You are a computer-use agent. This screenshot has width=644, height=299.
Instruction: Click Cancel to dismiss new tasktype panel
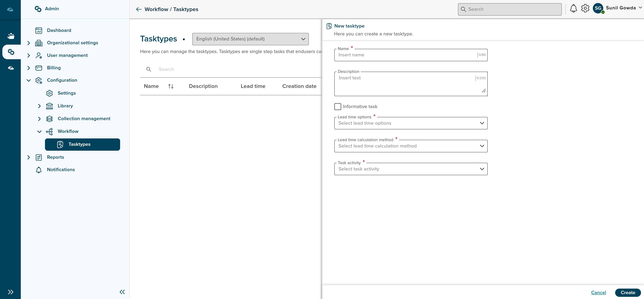[599, 292]
